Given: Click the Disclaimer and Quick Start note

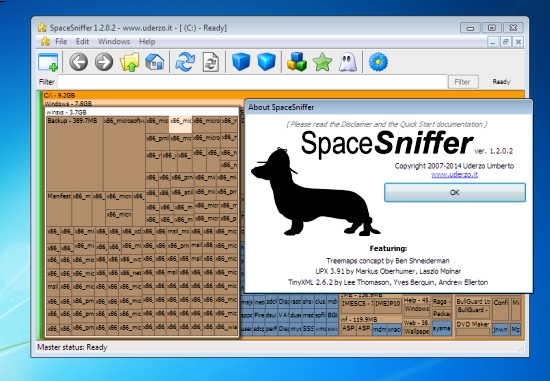Looking at the screenshot, I should [x=387, y=124].
